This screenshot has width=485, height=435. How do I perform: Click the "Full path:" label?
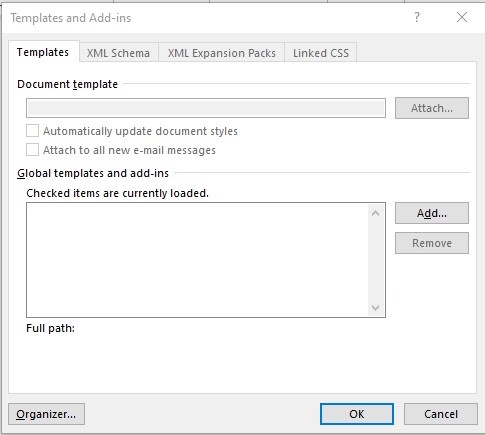point(50,328)
